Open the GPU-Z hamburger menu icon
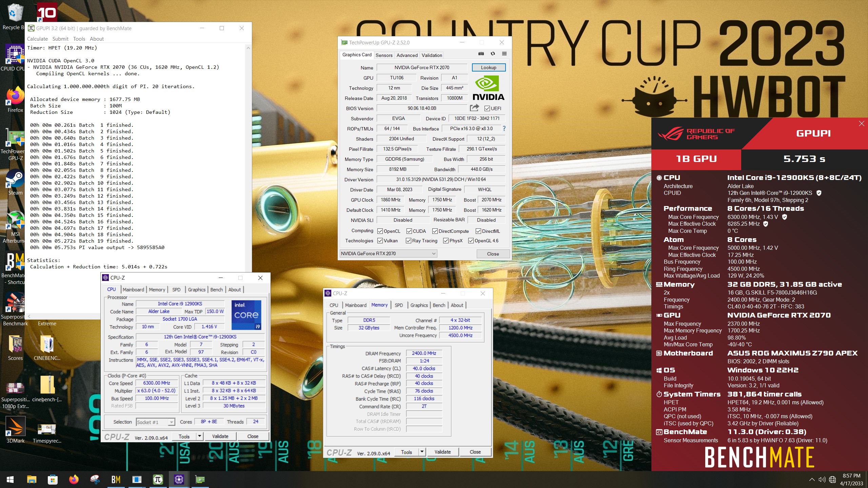 pos(504,54)
